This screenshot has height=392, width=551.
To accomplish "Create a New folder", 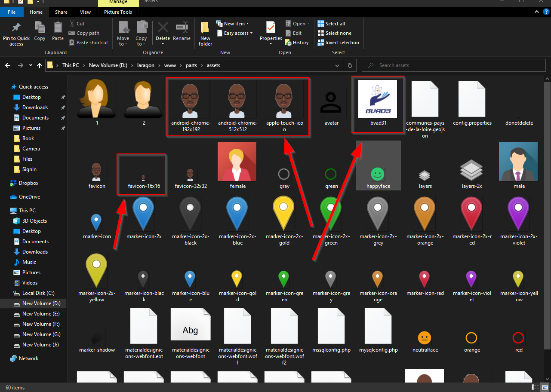I will click(x=205, y=34).
